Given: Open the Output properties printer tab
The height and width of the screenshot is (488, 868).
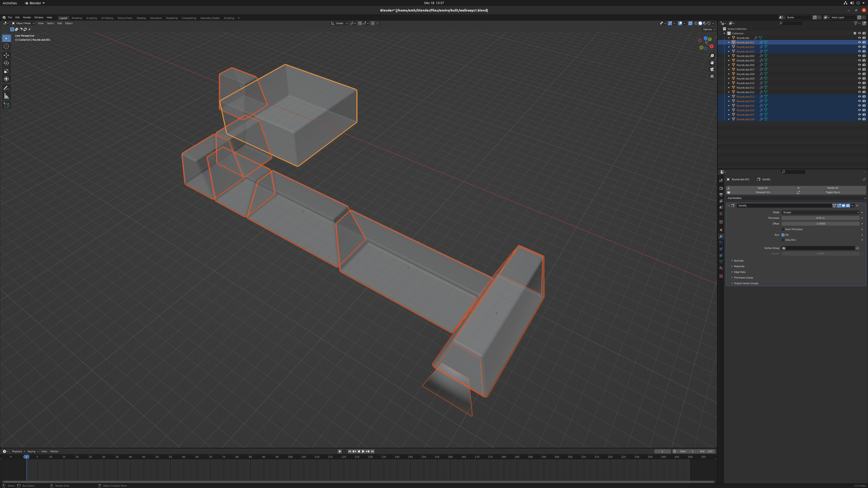Looking at the screenshot, I should coord(721,195).
